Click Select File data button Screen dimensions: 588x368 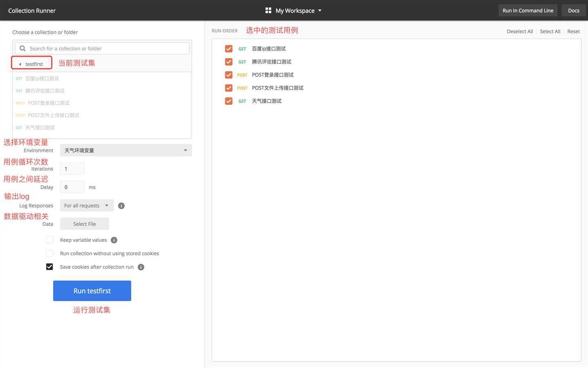[x=85, y=224]
